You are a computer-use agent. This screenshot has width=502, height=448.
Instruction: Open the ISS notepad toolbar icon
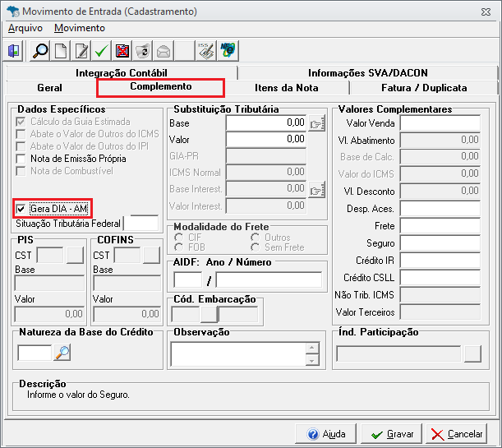pos(206,51)
